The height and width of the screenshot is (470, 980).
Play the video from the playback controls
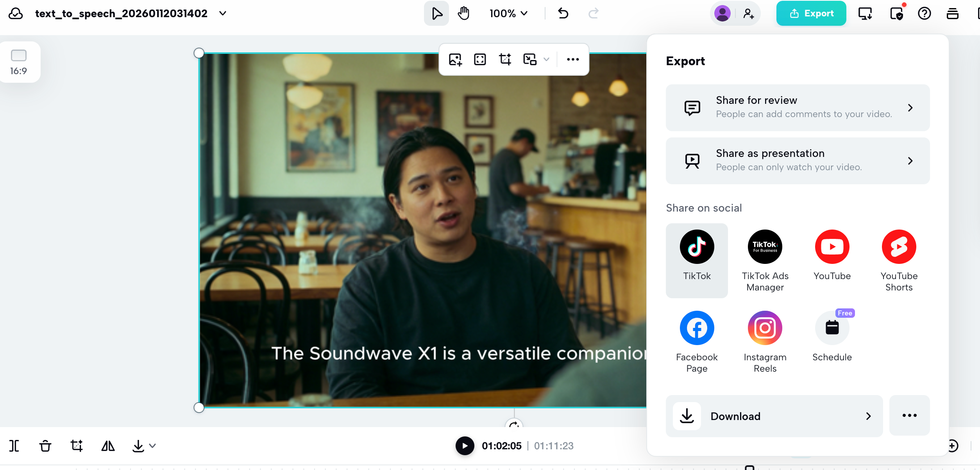tap(464, 445)
